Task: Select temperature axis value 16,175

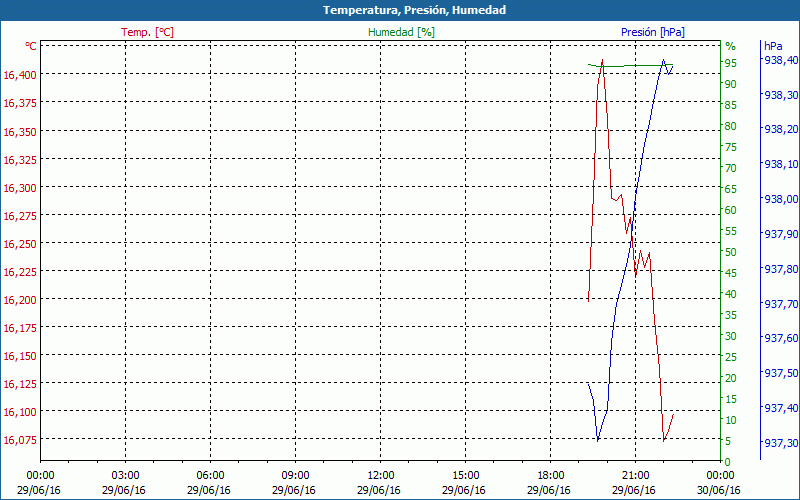Action: [x=20, y=328]
